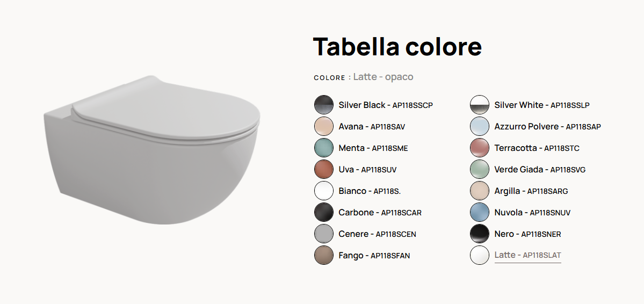Click the Terracotta color circle
The height and width of the screenshot is (304, 644).
point(480,148)
